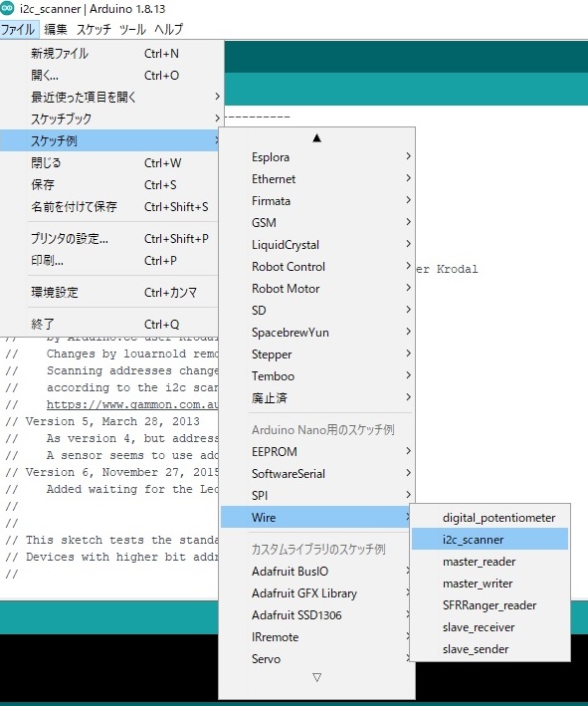The width and height of the screenshot is (588, 706).
Task: Choose 名前を付けて保存
Action: pyautogui.click(x=108, y=207)
